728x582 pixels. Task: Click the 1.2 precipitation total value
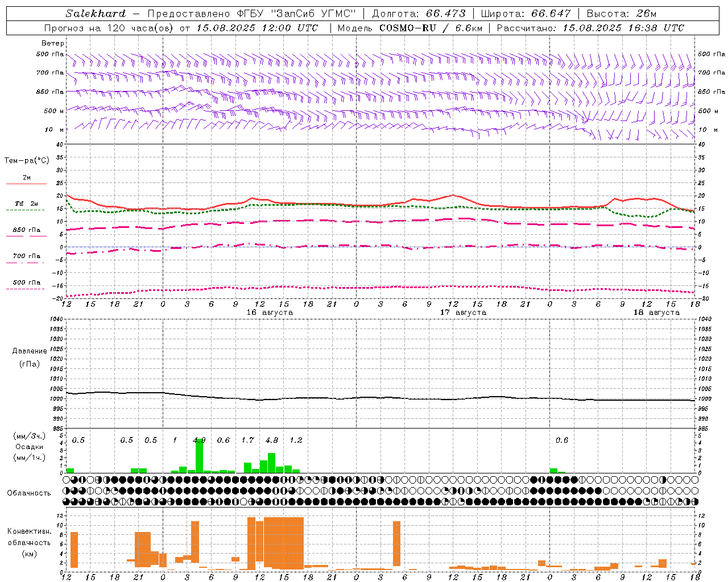296,440
